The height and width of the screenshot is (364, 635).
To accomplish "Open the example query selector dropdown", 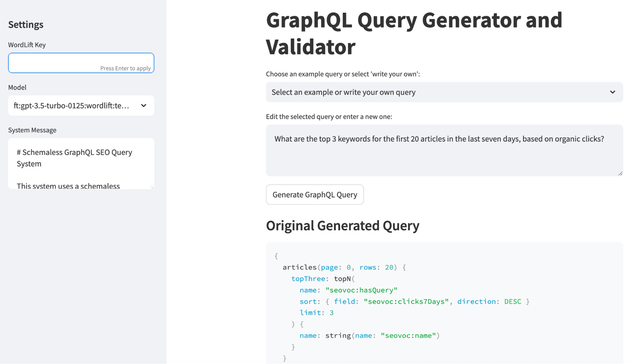I will (444, 92).
